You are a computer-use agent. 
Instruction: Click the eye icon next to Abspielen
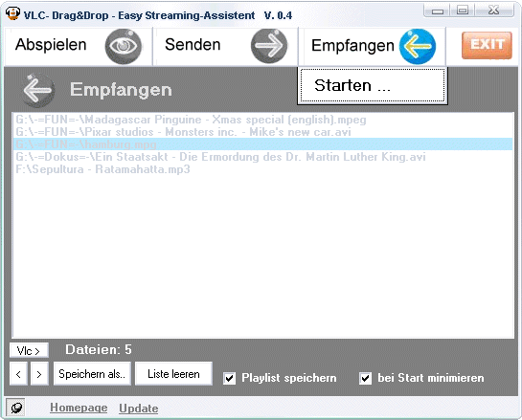point(124,46)
